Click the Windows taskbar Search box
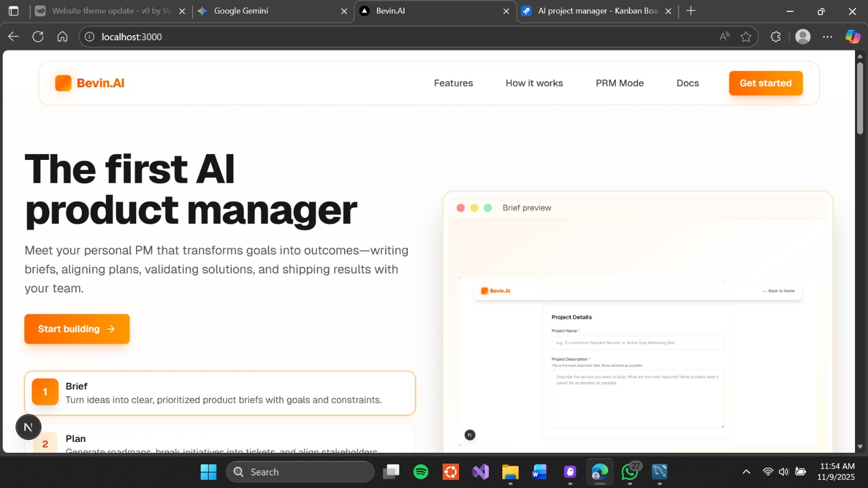This screenshot has width=868, height=488. coord(300,472)
